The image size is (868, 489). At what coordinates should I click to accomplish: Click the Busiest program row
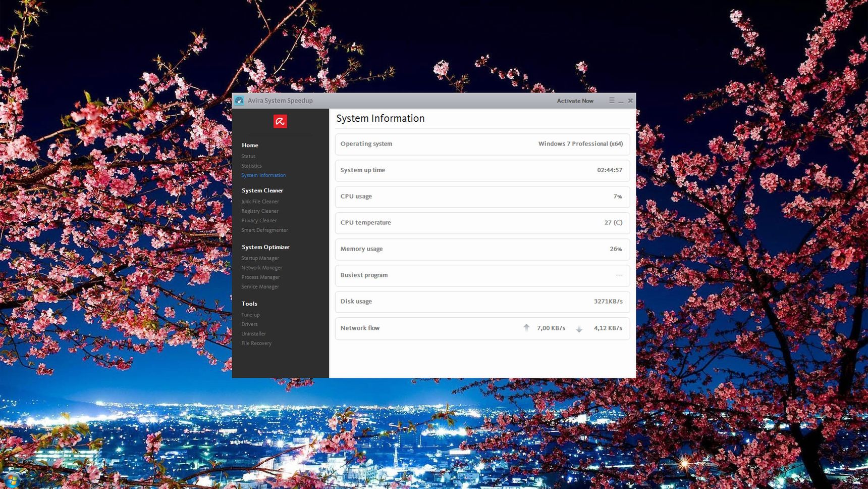coord(482,275)
